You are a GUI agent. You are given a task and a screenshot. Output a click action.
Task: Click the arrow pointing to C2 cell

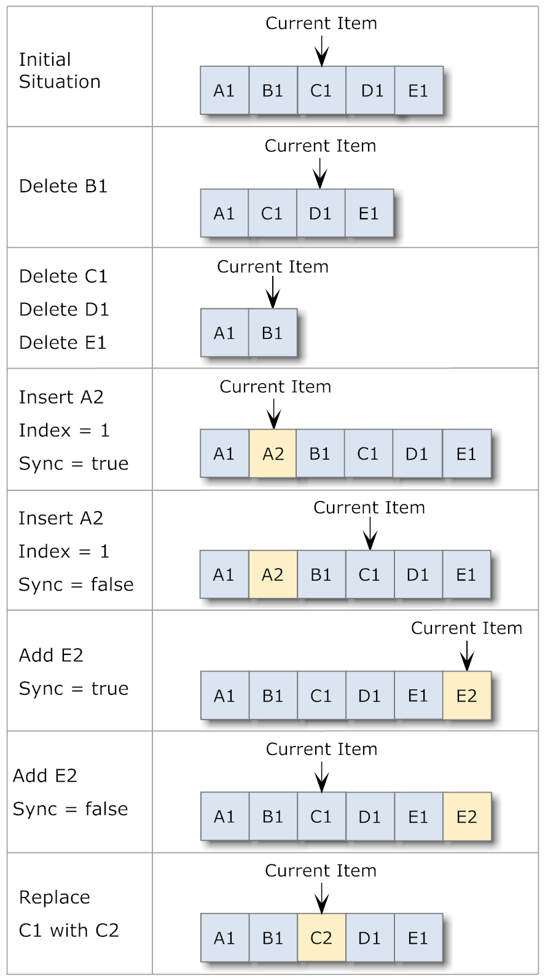(x=321, y=898)
